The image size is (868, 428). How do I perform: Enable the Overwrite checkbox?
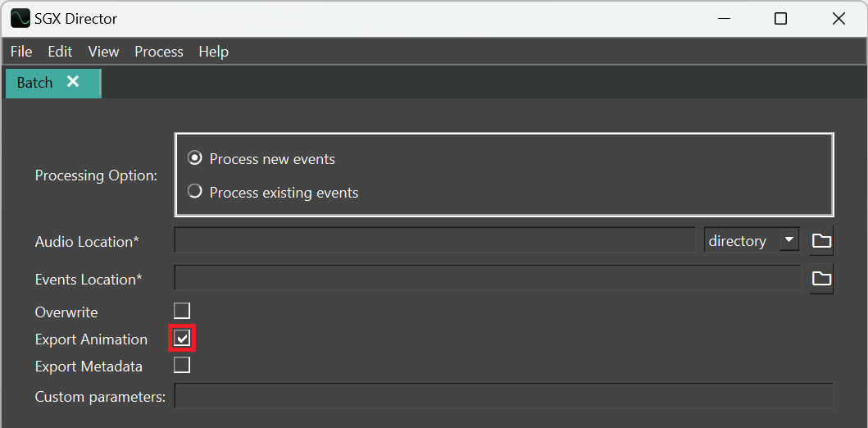(x=182, y=311)
